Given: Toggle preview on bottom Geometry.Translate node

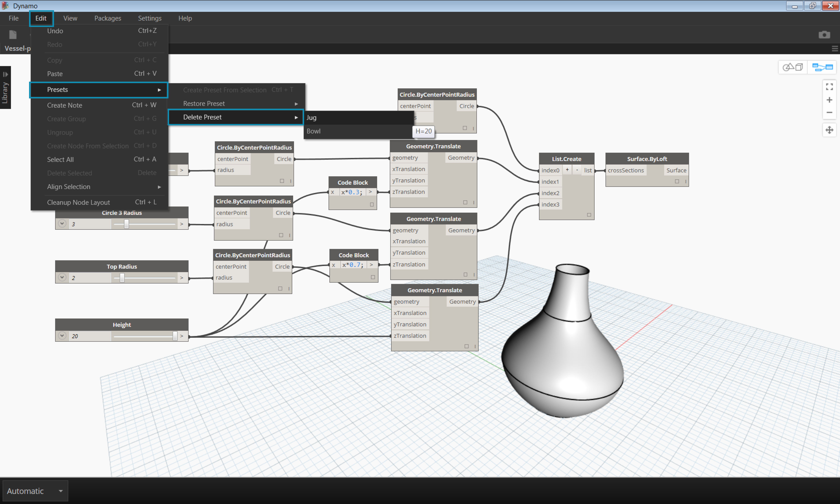Looking at the screenshot, I should [x=467, y=346].
